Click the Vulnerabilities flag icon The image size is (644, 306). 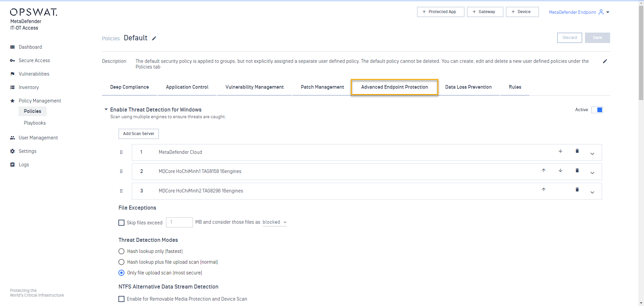[x=12, y=74]
